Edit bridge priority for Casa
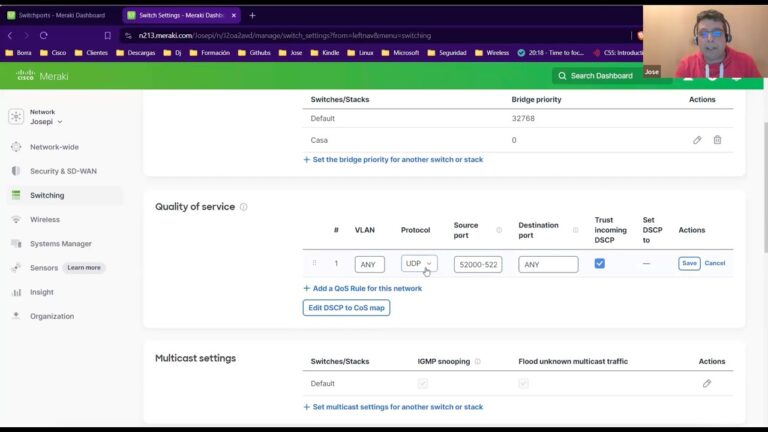Screen dimensions: 768x432 point(697,140)
